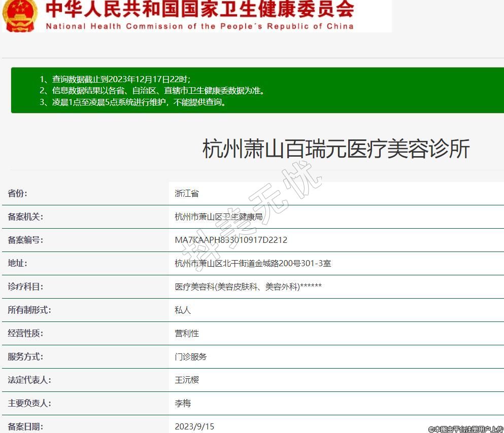
Task: Click the 备案机关 row label
Action: pyautogui.click(x=25, y=216)
